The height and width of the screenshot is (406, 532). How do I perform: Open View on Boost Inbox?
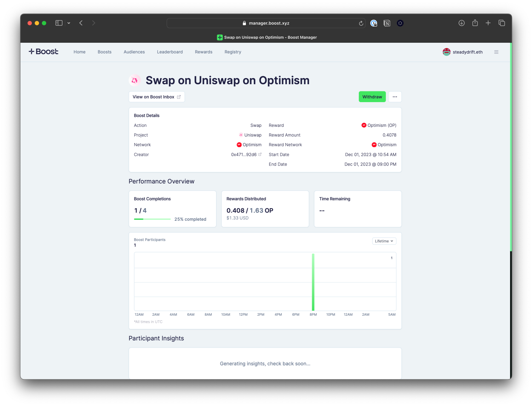click(x=156, y=97)
